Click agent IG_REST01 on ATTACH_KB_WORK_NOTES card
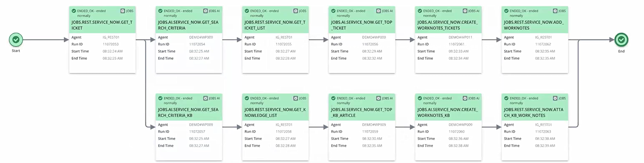Image resolution: width=644 pixels, height=163 pixels. click(x=544, y=125)
